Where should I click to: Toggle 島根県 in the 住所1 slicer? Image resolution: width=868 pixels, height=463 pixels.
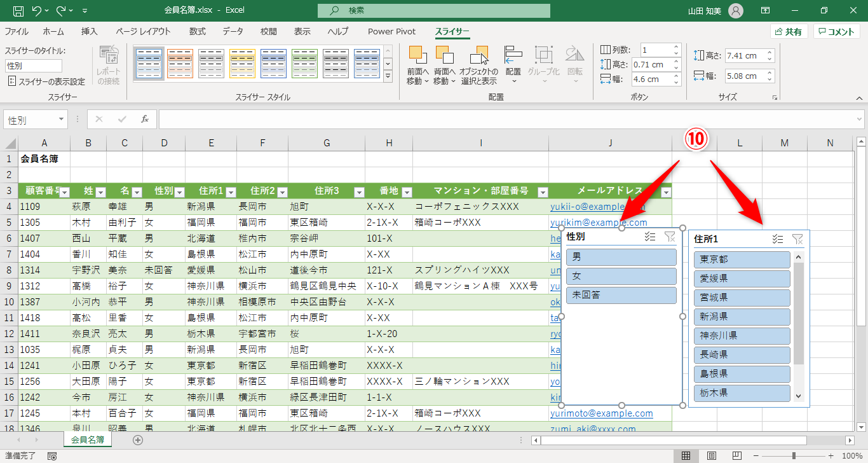point(742,374)
